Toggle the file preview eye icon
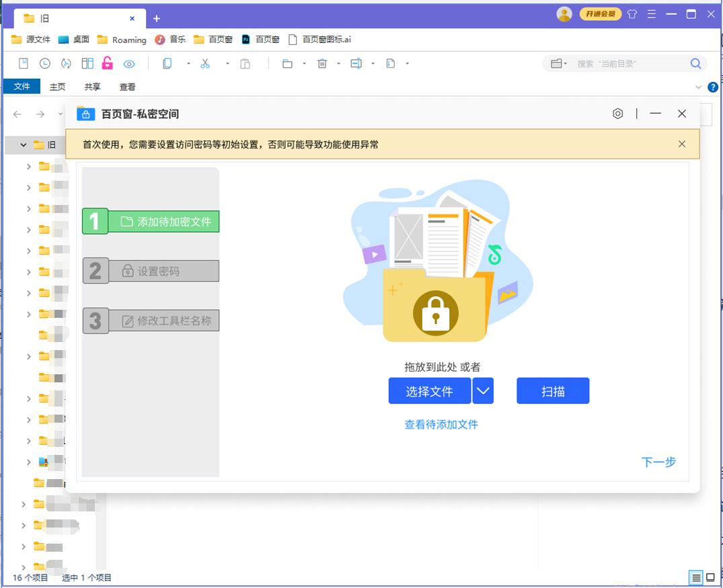The width and height of the screenshot is (723, 588). pos(129,63)
